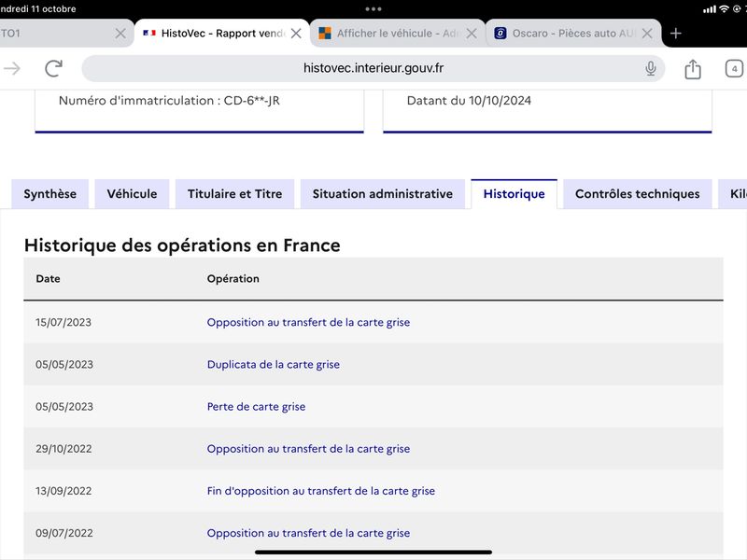Show the open tabs overview
Viewport: 747px width, 560px height.
[x=734, y=68]
